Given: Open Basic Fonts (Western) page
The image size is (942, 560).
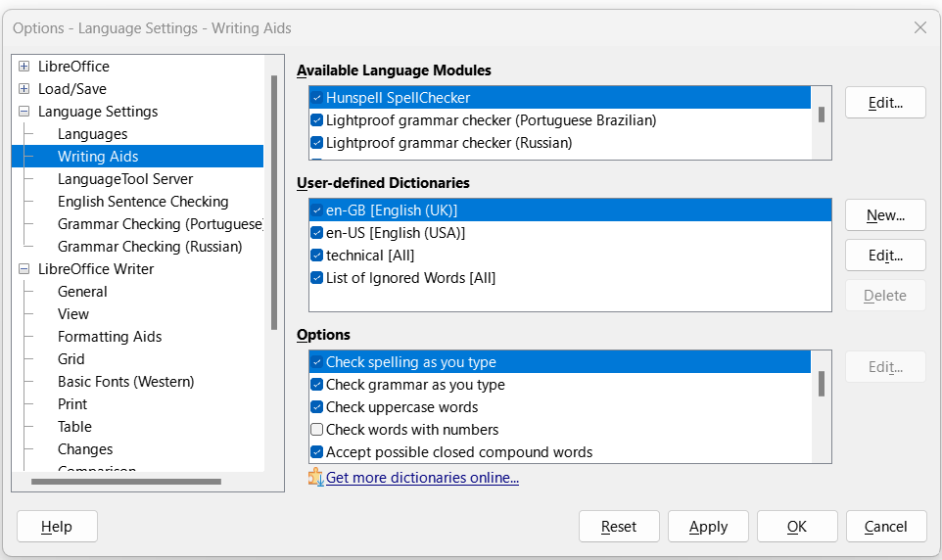Looking at the screenshot, I should coord(125,382).
